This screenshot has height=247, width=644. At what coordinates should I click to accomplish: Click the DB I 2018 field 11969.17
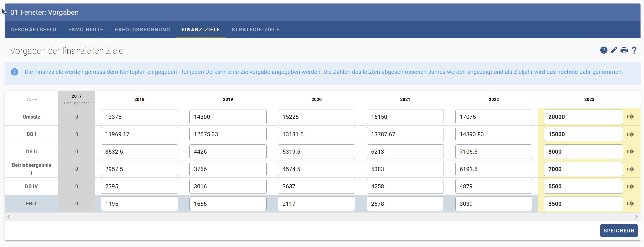tap(139, 134)
